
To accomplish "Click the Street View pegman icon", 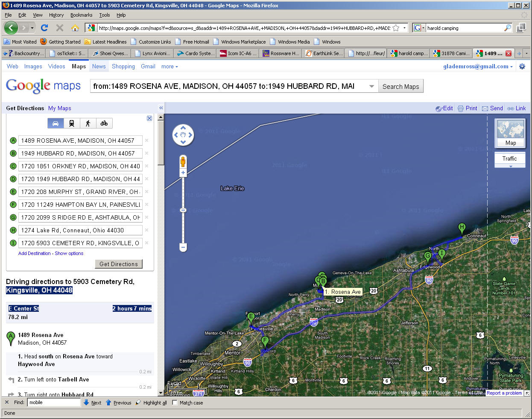I will tap(183, 162).
